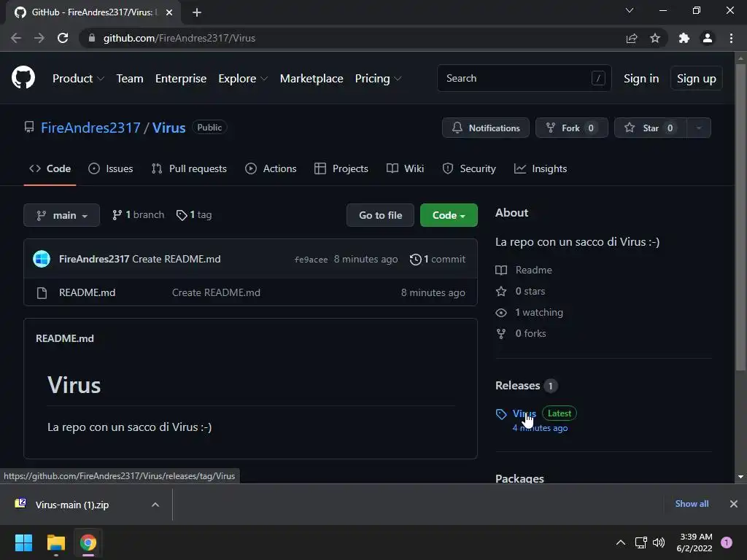Switch to the Security tab

(x=469, y=168)
